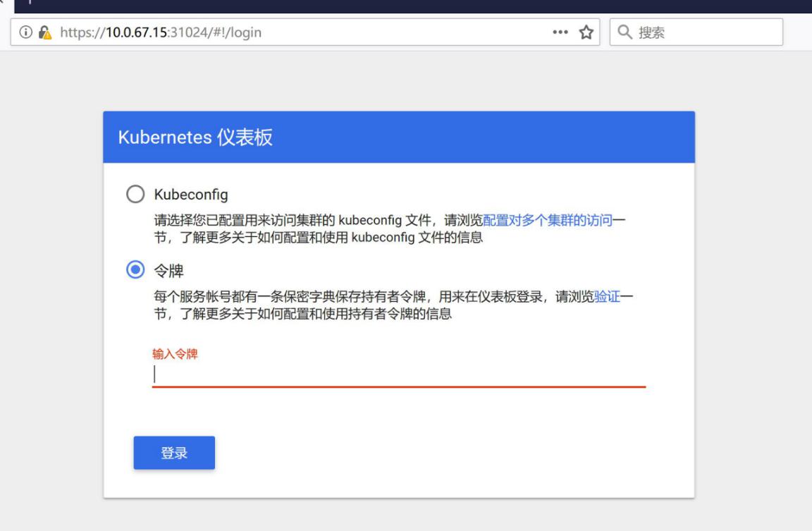Click the red 输入令牌 field label
This screenshot has height=531, width=812.
coord(176,354)
